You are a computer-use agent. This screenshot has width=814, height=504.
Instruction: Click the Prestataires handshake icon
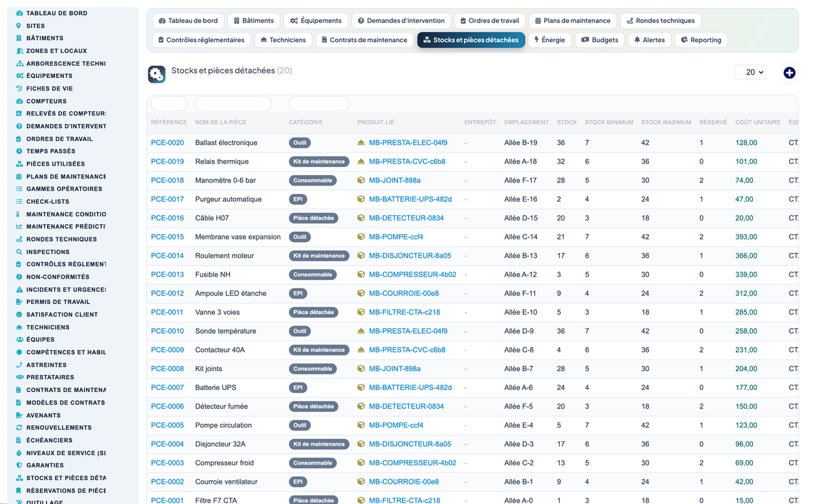(x=19, y=377)
